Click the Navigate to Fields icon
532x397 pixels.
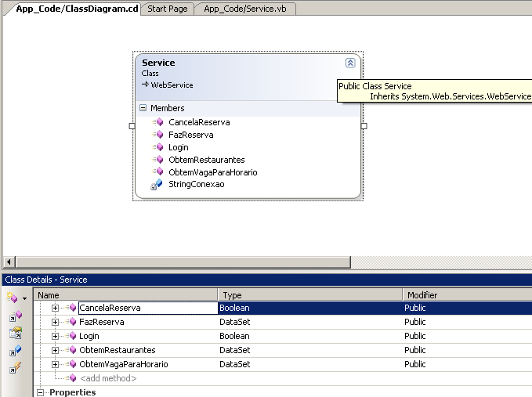[16, 351]
